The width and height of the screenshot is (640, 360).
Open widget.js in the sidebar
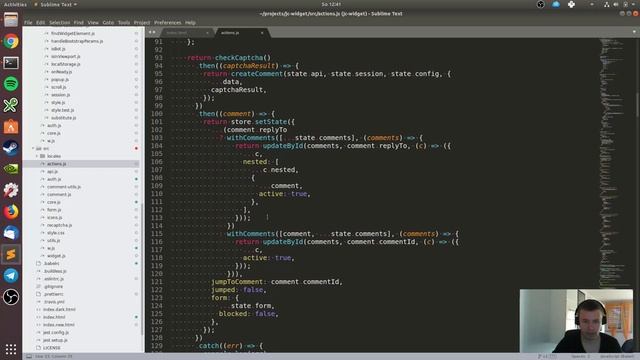(56, 256)
